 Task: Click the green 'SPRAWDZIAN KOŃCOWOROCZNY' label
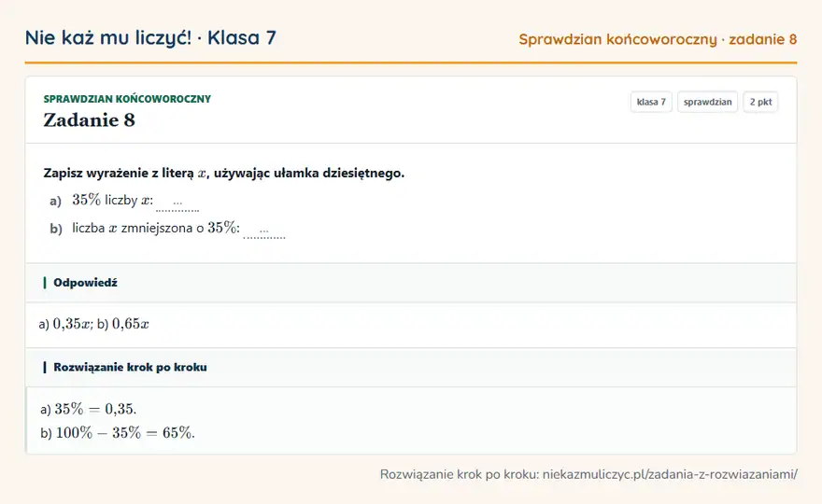pyautogui.click(x=127, y=99)
